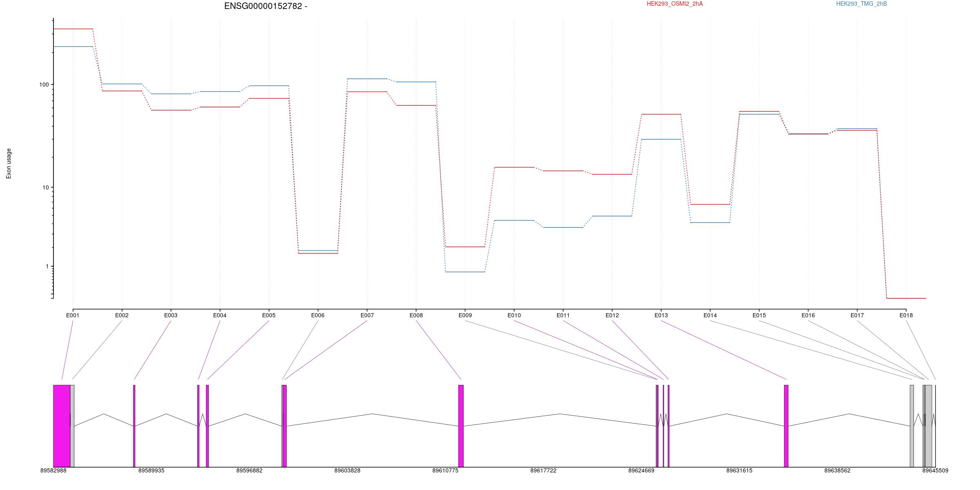Click the E012 exon label
Viewport: 980px width, 490px height.
coord(612,315)
